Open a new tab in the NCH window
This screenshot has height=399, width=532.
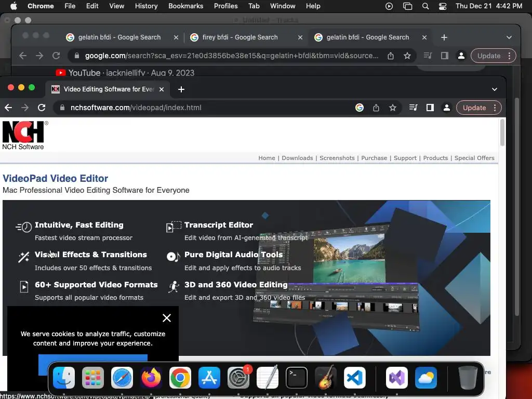[x=181, y=89]
